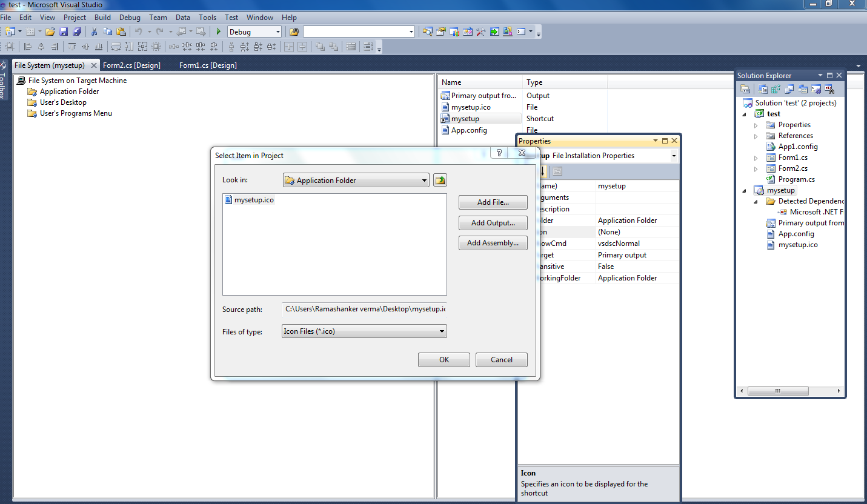Click the Copy icon in the toolbar
The height and width of the screenshot is (504, 867).
107,31
